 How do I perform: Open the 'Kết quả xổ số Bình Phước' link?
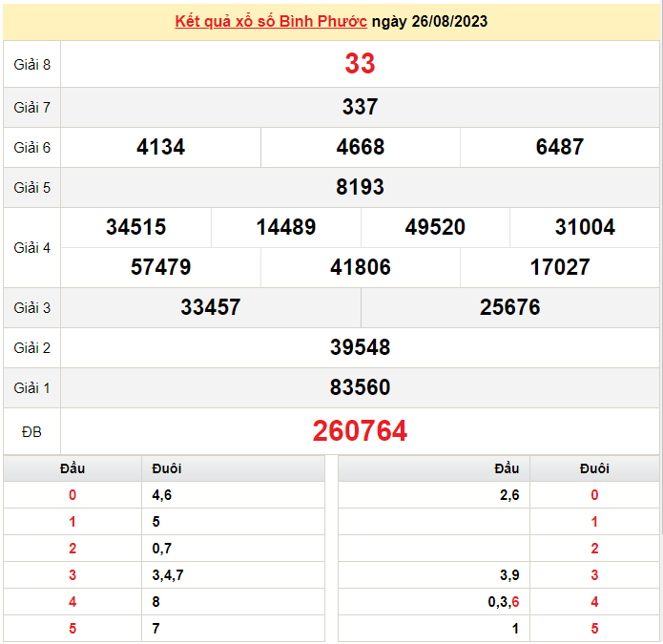coord(271,21)
